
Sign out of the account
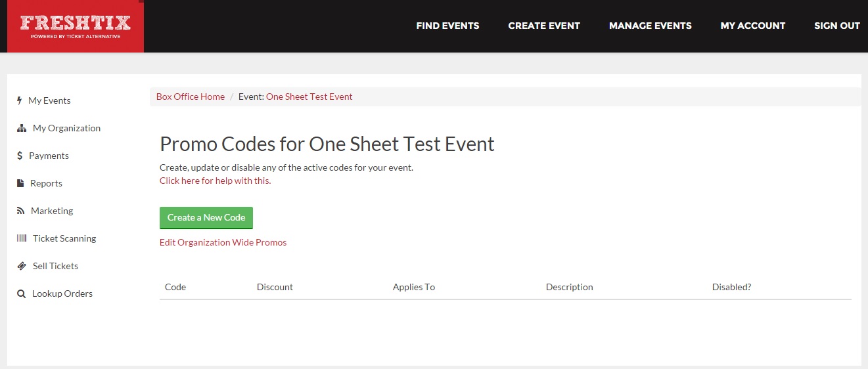(x=836, y=26)
